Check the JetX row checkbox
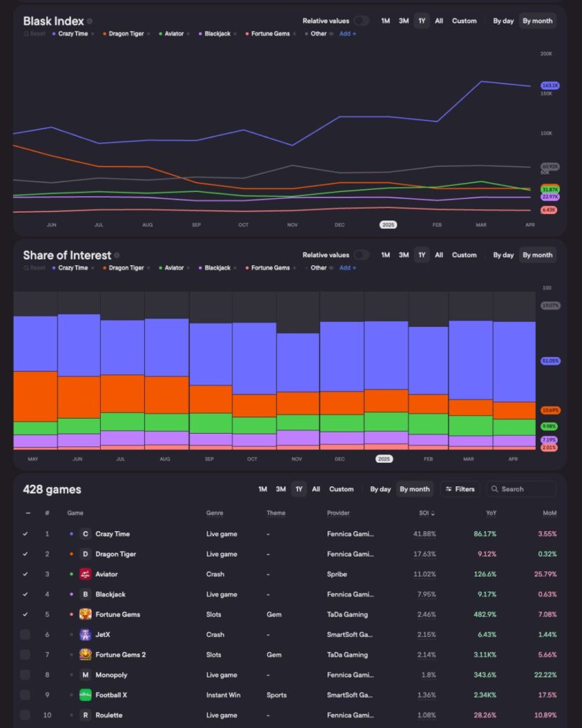Screen dimensions: 582x728 point(26,634)
